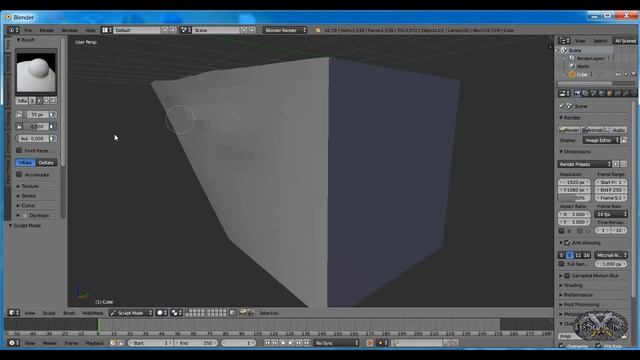The height and width of the screenshot is (360, 640).
Task: Click the timeline Start frame field
Action: pyautogui.click(x=150, y=343)
